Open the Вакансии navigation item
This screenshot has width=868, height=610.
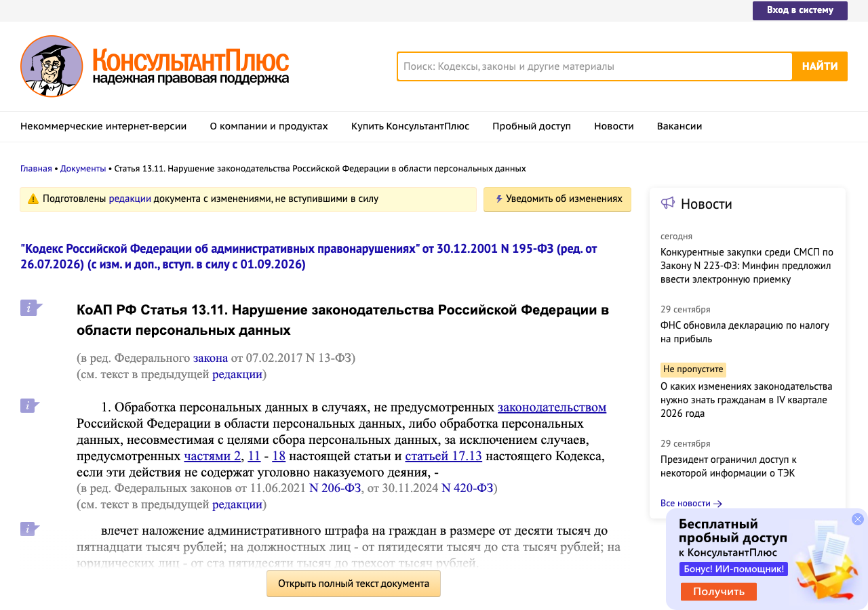(x=679, y=126)
